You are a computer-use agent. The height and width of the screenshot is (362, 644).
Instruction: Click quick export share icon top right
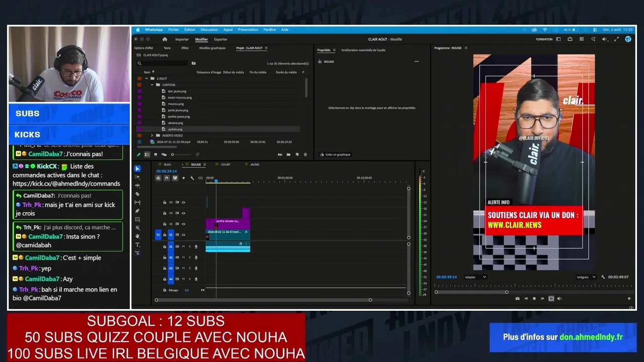click(570, 39)
